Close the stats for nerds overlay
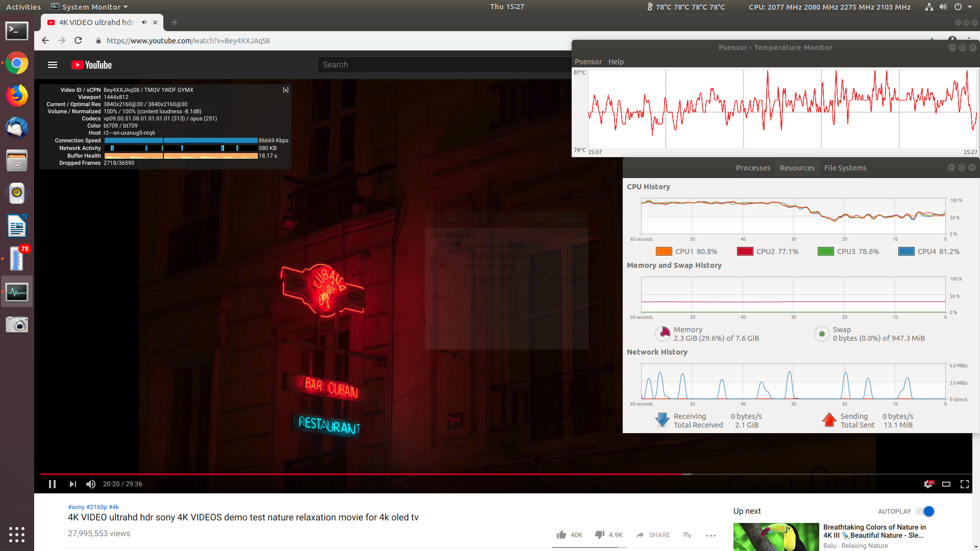Image resolution: width=980 pixels, height=551 pixels. pyautogui.click(x=286, y=90)
